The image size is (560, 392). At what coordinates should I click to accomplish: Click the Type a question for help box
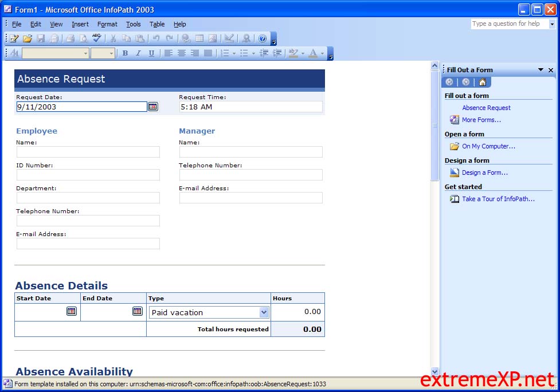tap(510, 23)
